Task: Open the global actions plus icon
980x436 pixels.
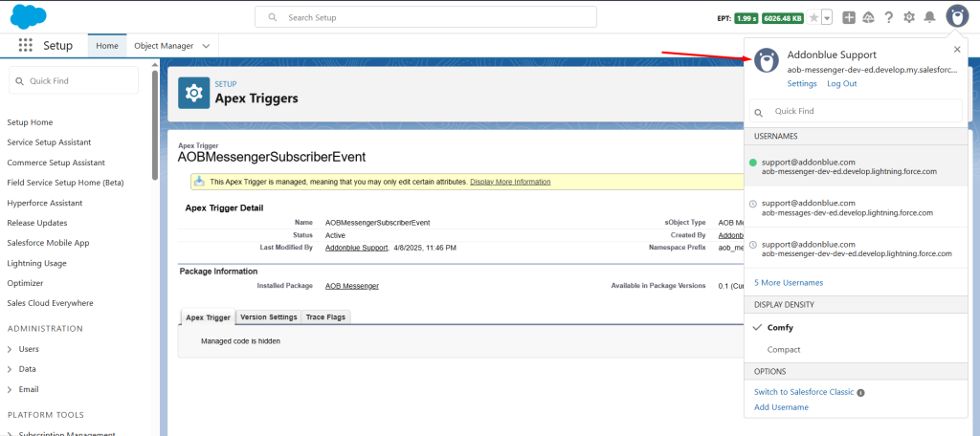Action: pyautogui.click(x=849, y=17)
